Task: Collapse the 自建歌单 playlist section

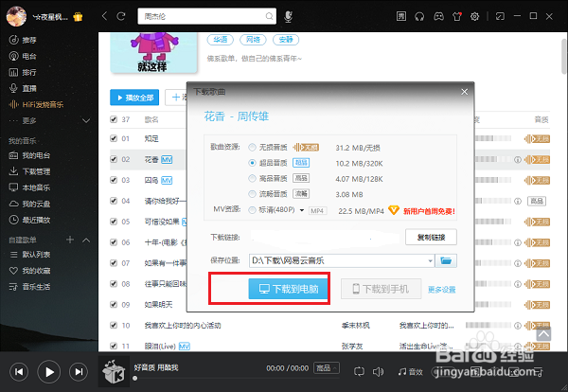Action: [x=86, y=240]
